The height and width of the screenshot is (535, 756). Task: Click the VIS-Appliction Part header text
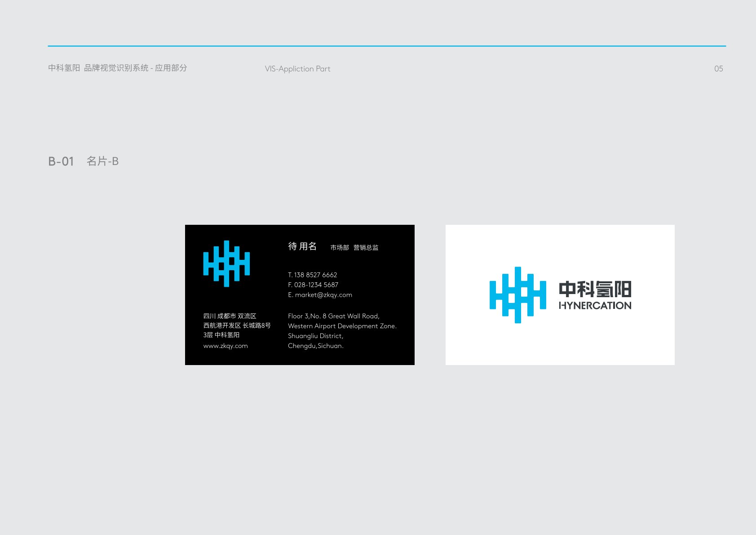(297, 69)
